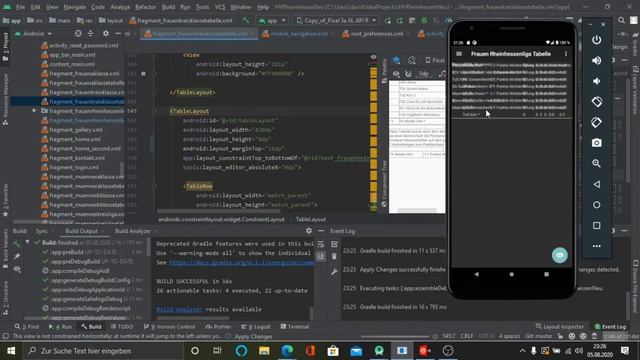
Task: Open Pixel device dropdown in layout editor
Action: click(435, 60)
